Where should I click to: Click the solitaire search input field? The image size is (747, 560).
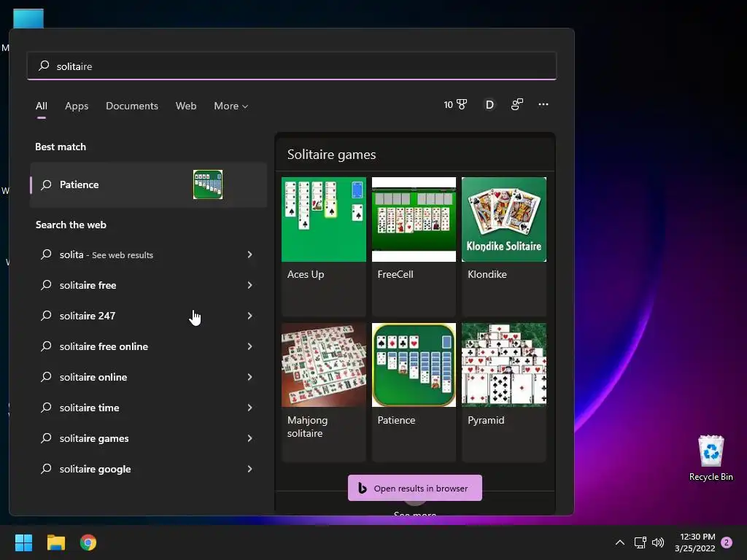[292, 66]
